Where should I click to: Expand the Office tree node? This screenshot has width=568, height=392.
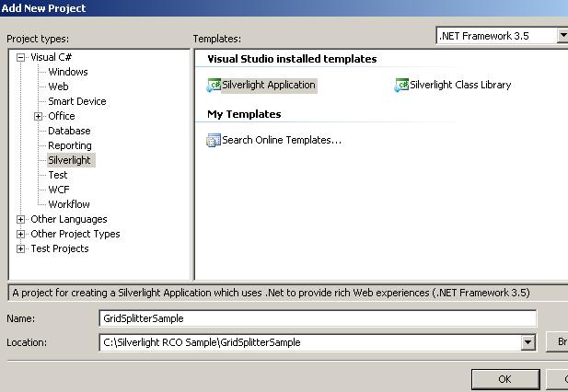click(38, 116)
